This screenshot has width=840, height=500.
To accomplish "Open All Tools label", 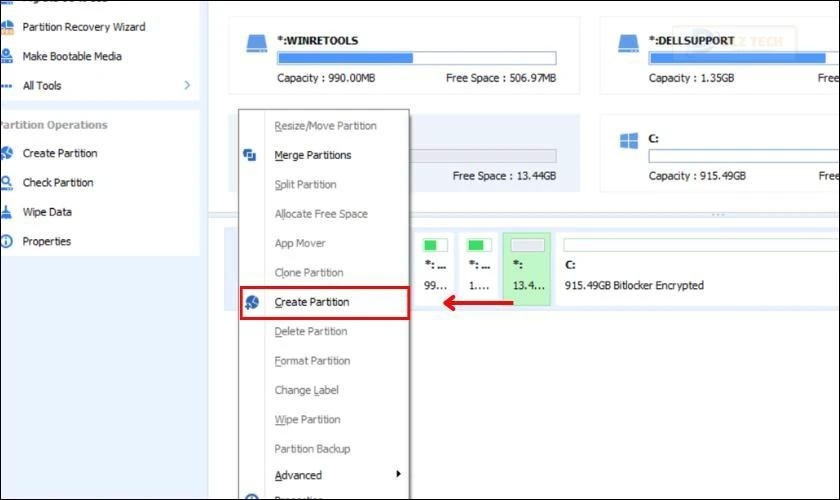I will coord(42,86).
